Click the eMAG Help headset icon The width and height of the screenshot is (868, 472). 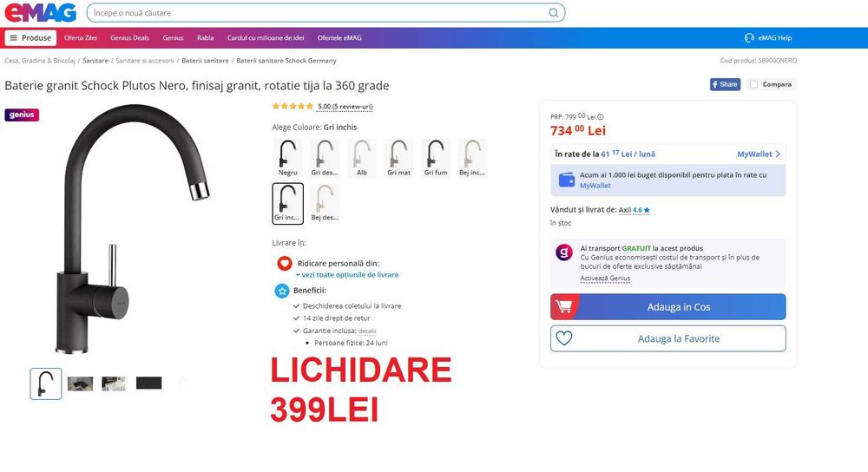pyautogui.click(x=749, y=37)
